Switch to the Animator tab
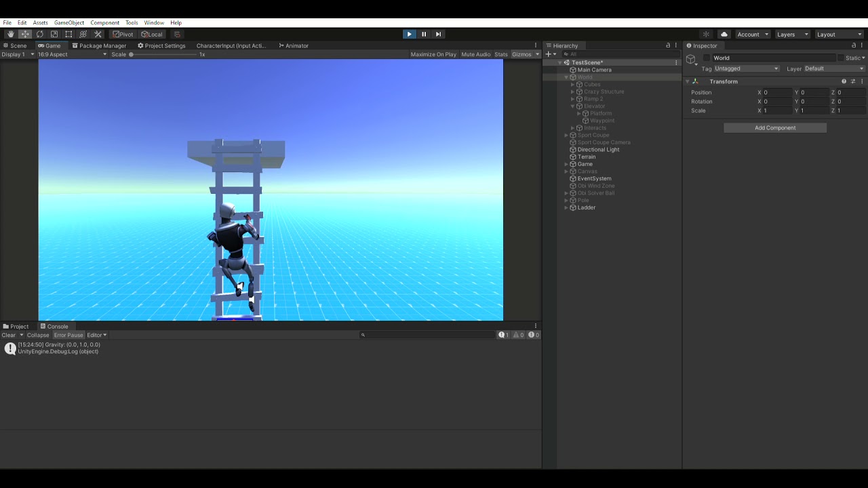The width and height of the screenshot is (868, 488). click(x=293, y=45)
